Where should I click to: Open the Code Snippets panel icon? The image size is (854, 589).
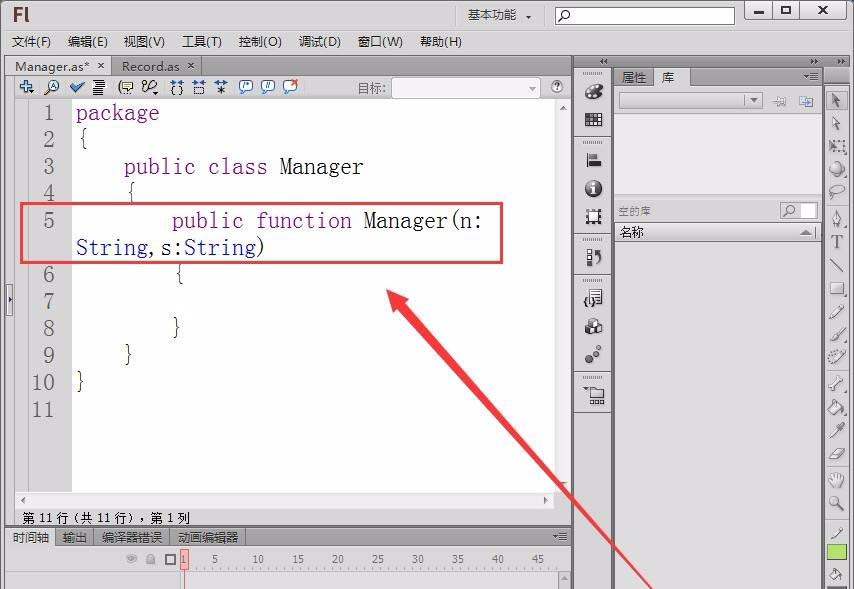tap(593, 298)
